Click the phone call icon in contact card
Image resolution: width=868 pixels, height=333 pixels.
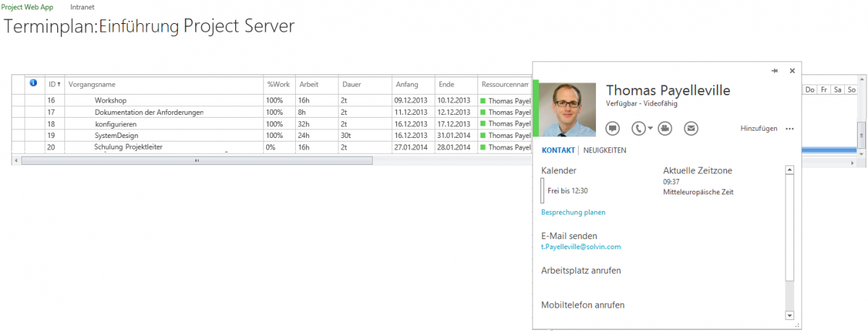coord(638,129)
